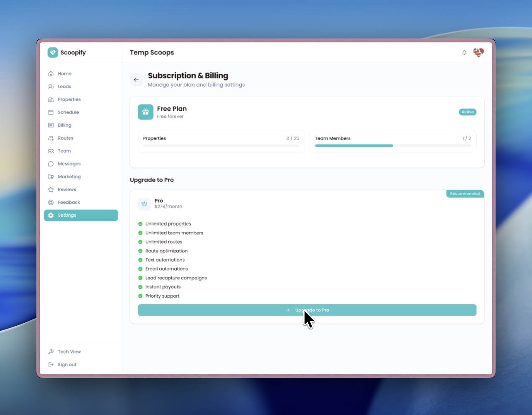The height and width of the screenshot is (415, 532).
Task: Click the crown icon on the Pro plan
Action: coord(144,204)
